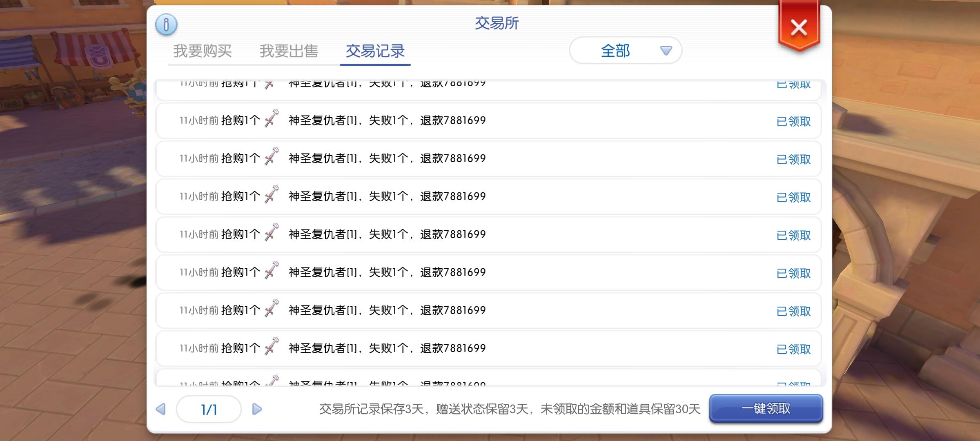The image size is (980, 441).
Task: Close the 交易所 window with red X
Action: pyautogui.click(x=799, y=28)
